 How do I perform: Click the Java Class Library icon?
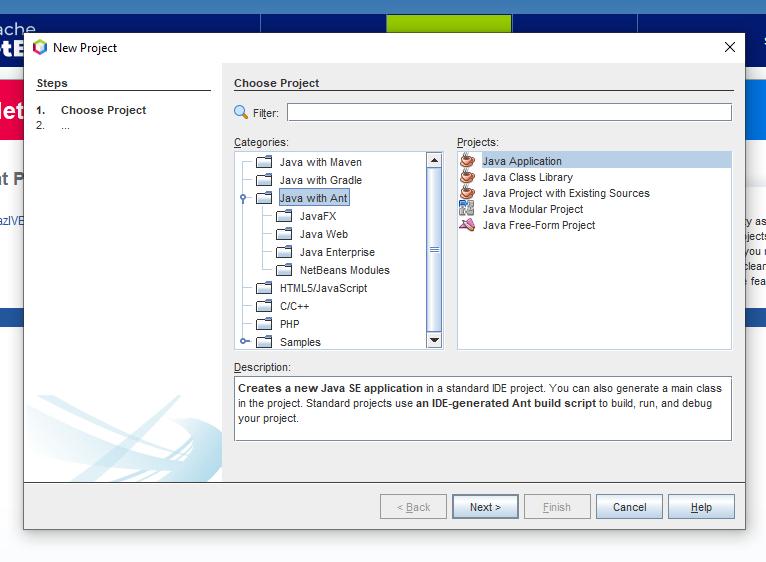tap(468, 176)
